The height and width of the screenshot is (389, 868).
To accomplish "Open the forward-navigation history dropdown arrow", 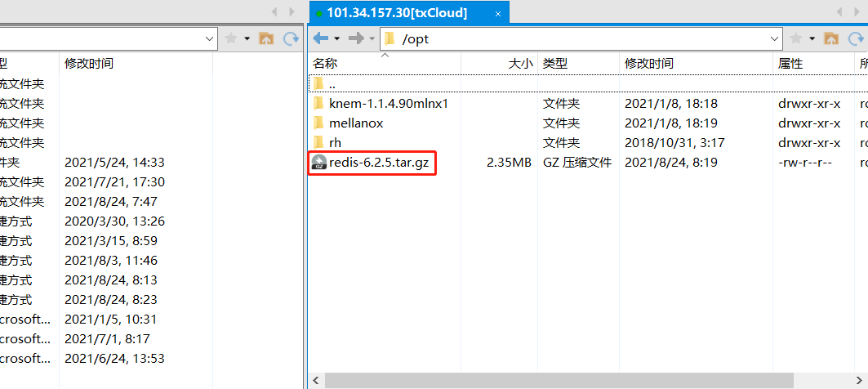I will pyautogui.click(x=372, y=38).
